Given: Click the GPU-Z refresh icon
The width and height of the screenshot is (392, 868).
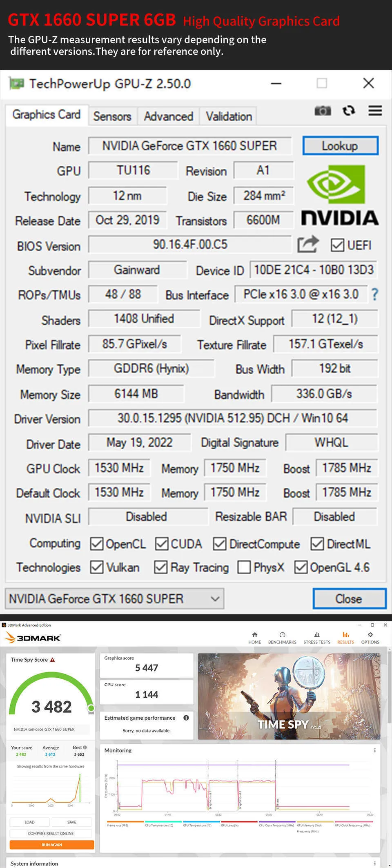Looking at the screenshot, I should coord(349,111).
